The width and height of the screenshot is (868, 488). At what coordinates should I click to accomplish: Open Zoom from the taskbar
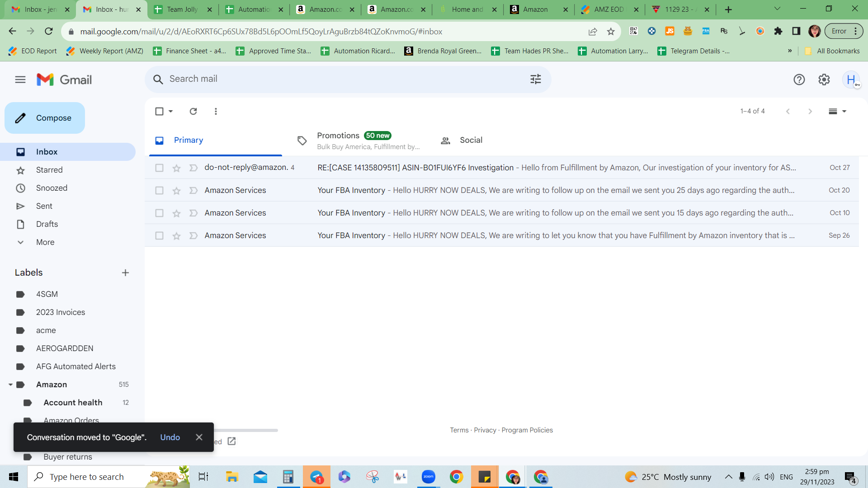tap(428, 477)
